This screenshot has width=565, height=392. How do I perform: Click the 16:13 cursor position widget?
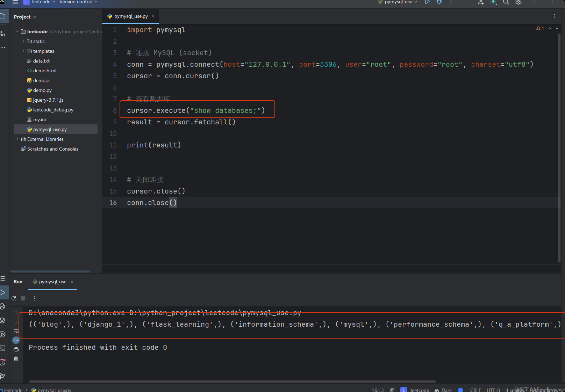tap(378, 390)
